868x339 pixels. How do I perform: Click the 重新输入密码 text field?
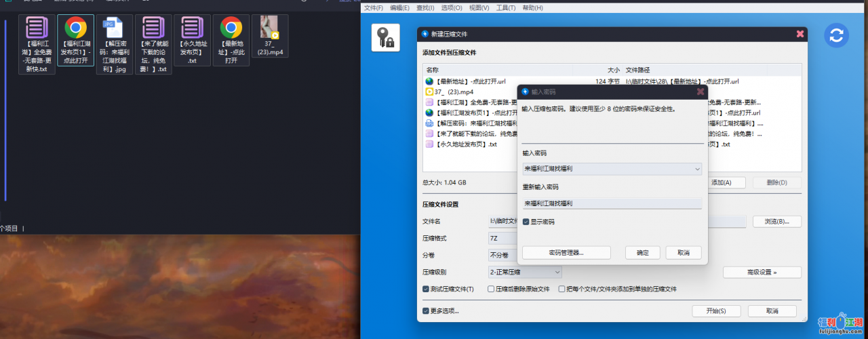(612, 203)
